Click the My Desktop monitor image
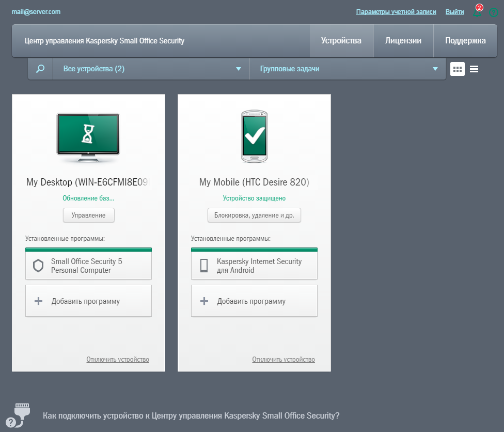 (88, 137)
